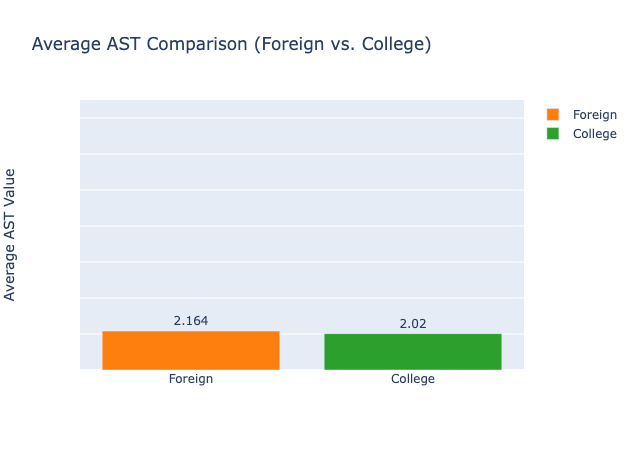Click the topmost horizontal gridline
Viewport: 635px width, 450px height.
pos(300,118)
